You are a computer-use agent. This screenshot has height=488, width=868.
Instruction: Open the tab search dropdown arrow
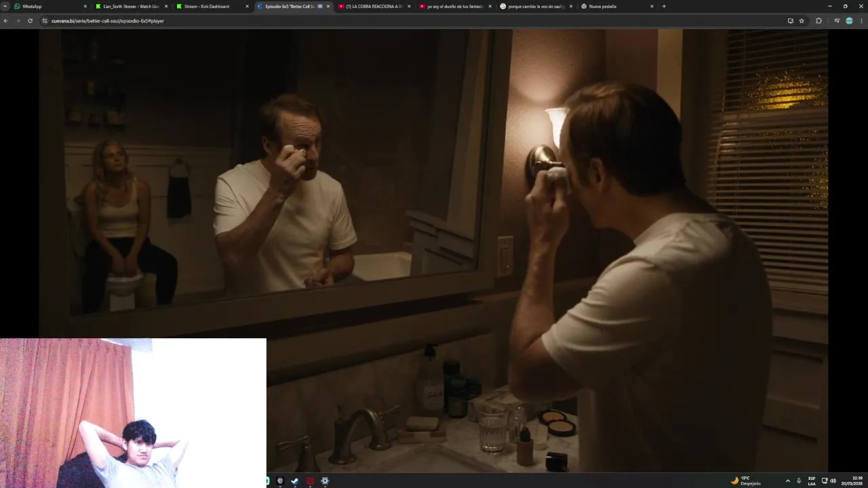point(5,6)
